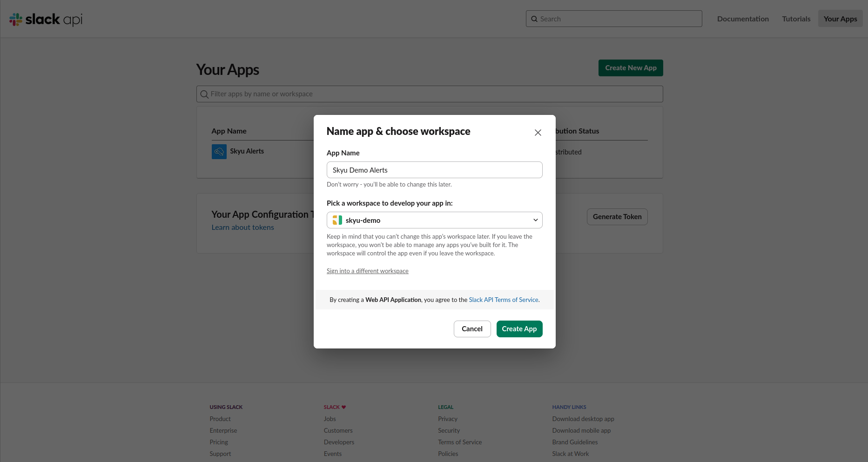Click the Create New App button
The image size is (868, 462).
pyautogui.click(x=631, y=68)
